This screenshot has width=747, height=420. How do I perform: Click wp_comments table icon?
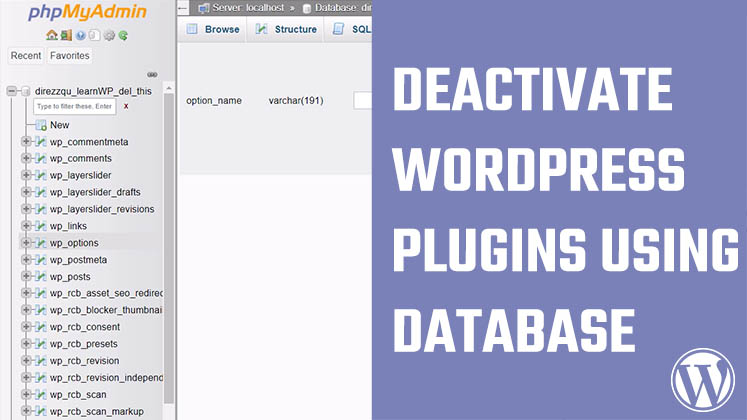tap(41, 159)
